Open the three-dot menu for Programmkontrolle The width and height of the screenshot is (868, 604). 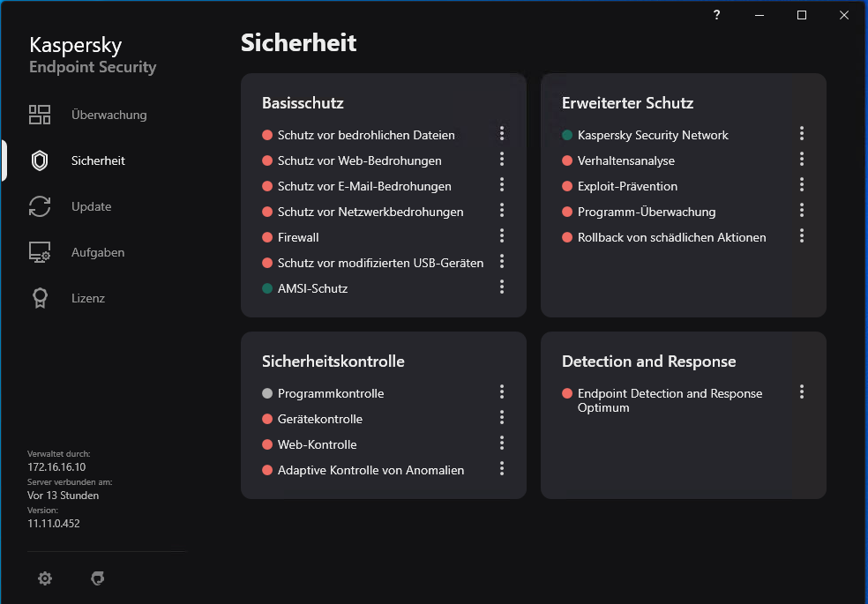point(502,391)
